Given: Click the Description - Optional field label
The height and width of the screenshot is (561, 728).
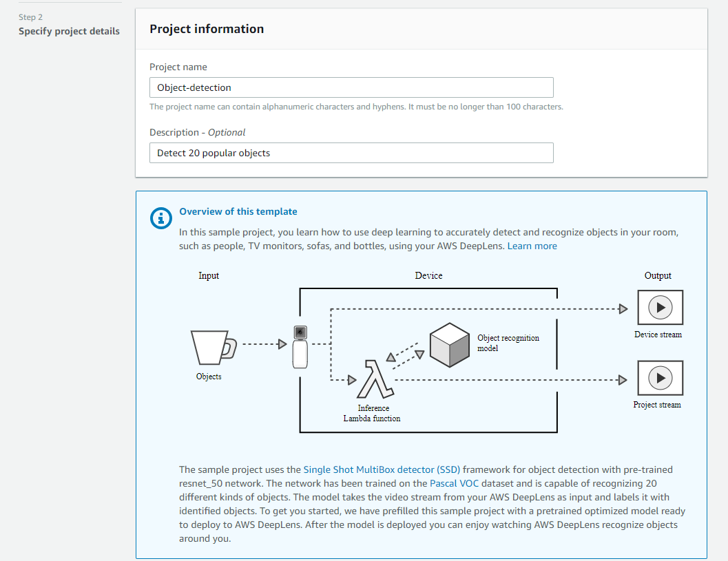Looking at the screenshot, I should tap(198, 132).
